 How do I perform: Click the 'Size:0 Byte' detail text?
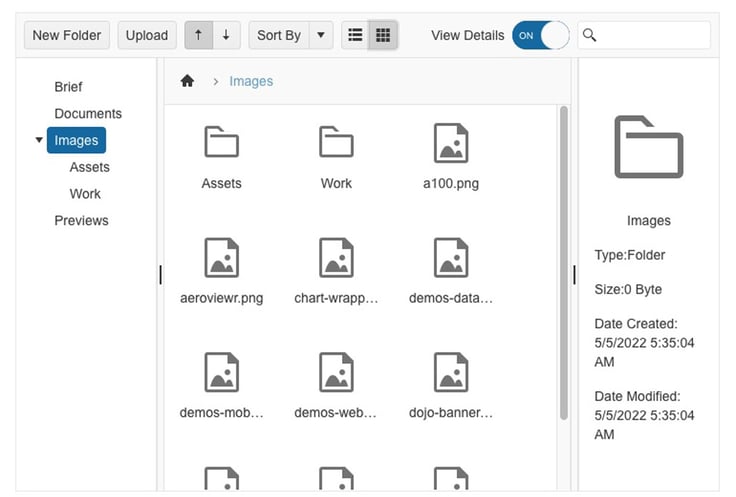[628, 290]
